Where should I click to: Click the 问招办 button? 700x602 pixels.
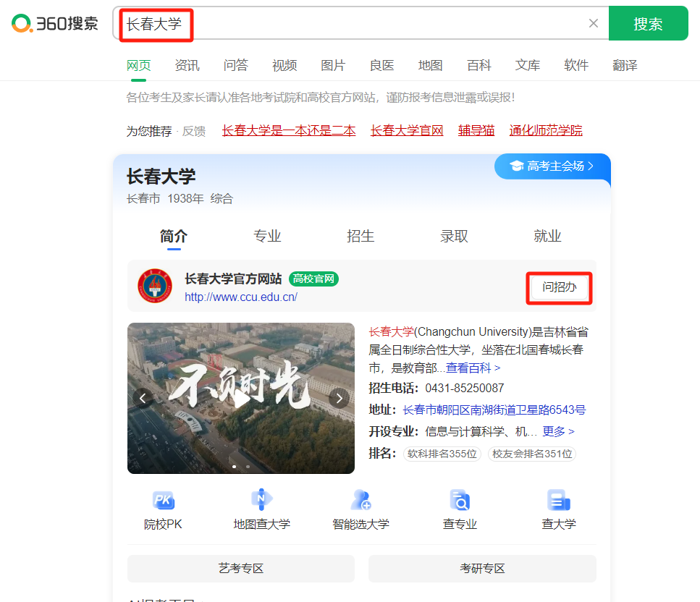tap(560, 287)
